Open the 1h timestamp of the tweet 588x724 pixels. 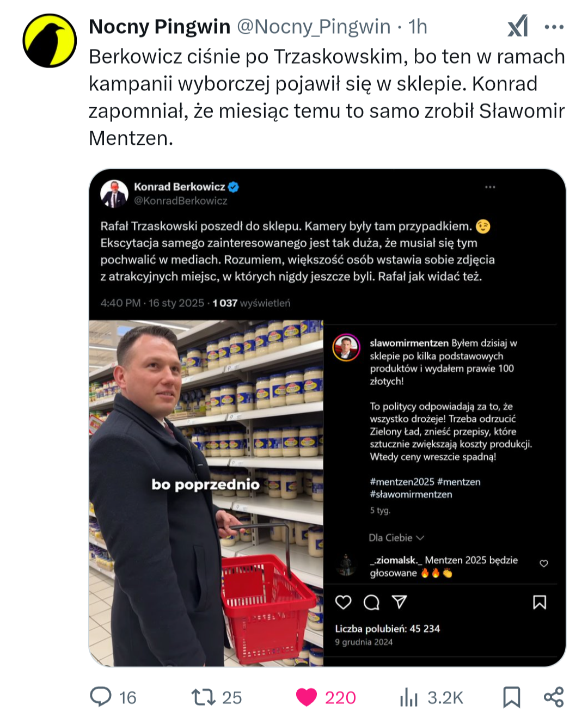tap(418, 26)
